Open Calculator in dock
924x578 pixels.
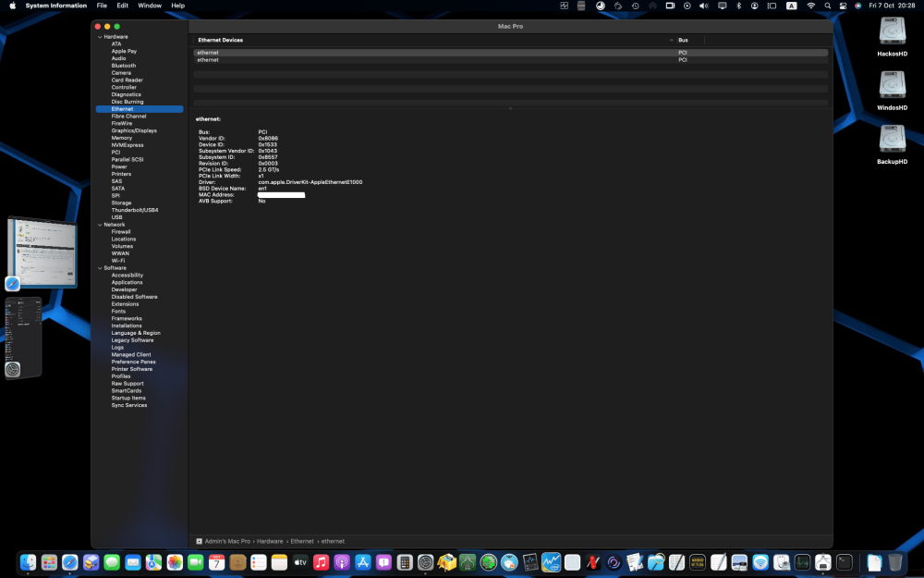tap(405, 562)
